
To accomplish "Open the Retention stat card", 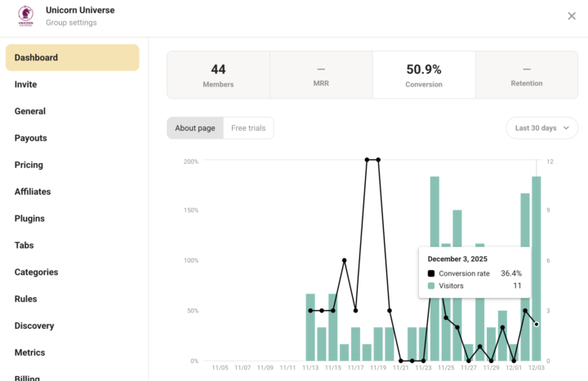I will click(x=527, y=75).
